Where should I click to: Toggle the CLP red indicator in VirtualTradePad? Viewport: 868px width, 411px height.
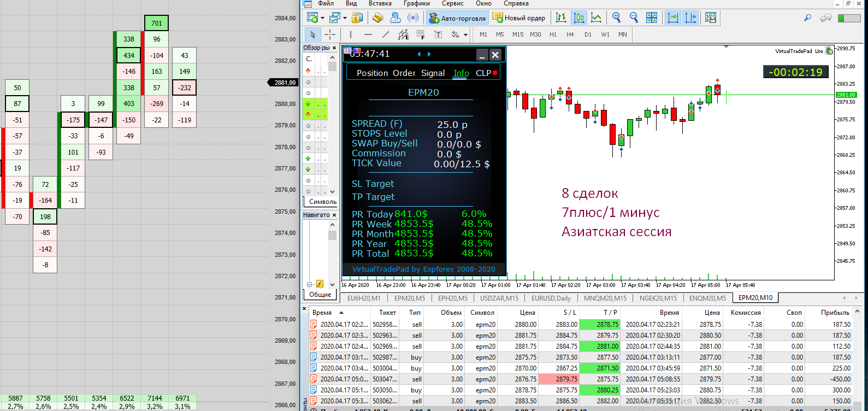click(x=495, y=73)
